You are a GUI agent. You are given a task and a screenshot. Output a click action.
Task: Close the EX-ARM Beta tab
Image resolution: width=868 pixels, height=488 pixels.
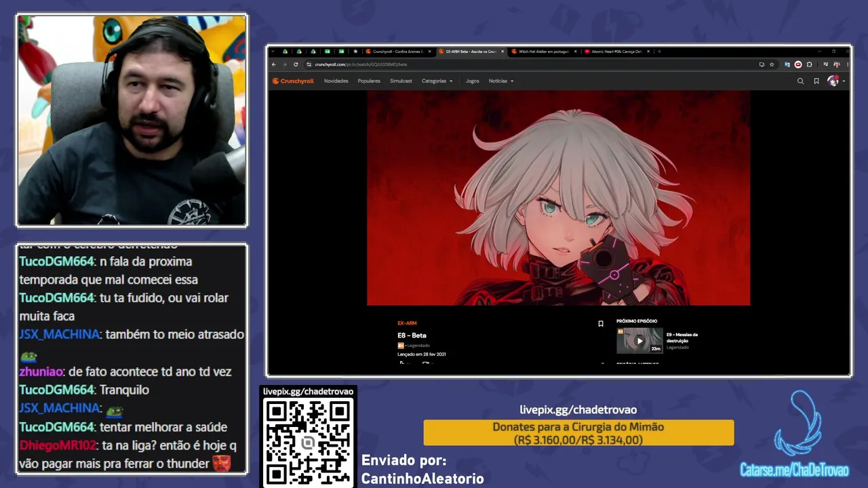tap(502, 52)
